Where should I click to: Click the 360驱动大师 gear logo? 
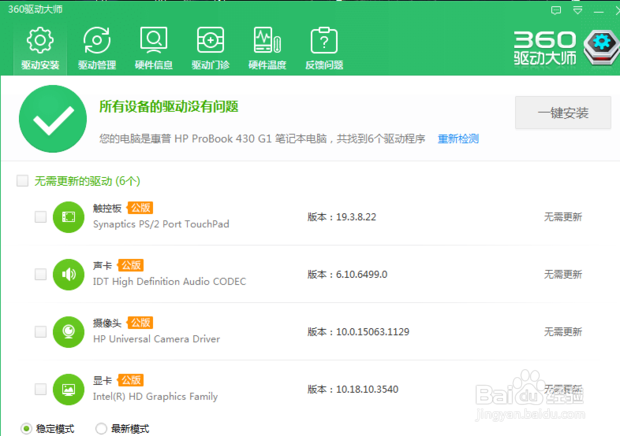[602, 47]
